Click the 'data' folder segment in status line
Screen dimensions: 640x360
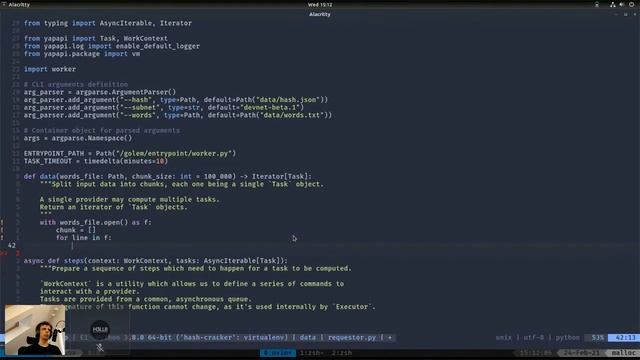coord(307,338)
